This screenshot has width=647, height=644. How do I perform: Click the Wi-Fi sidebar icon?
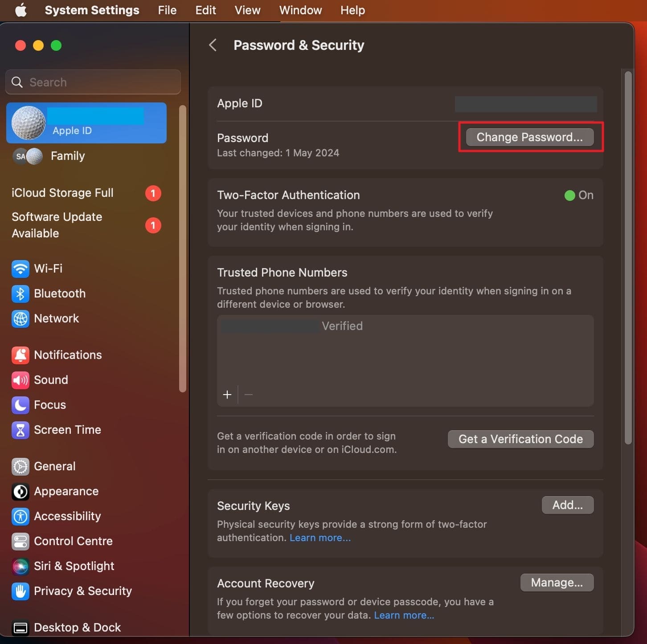[x=20, y=269]
